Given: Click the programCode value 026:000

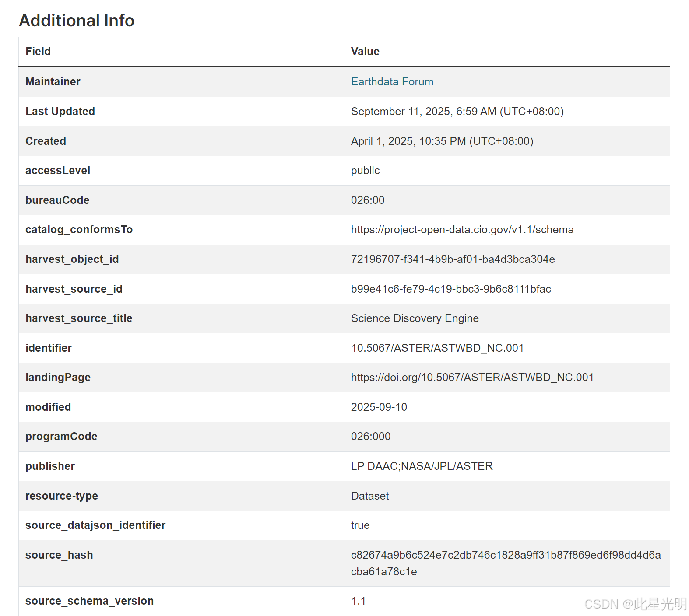Looking at the screenshot, I should (370, 437).
